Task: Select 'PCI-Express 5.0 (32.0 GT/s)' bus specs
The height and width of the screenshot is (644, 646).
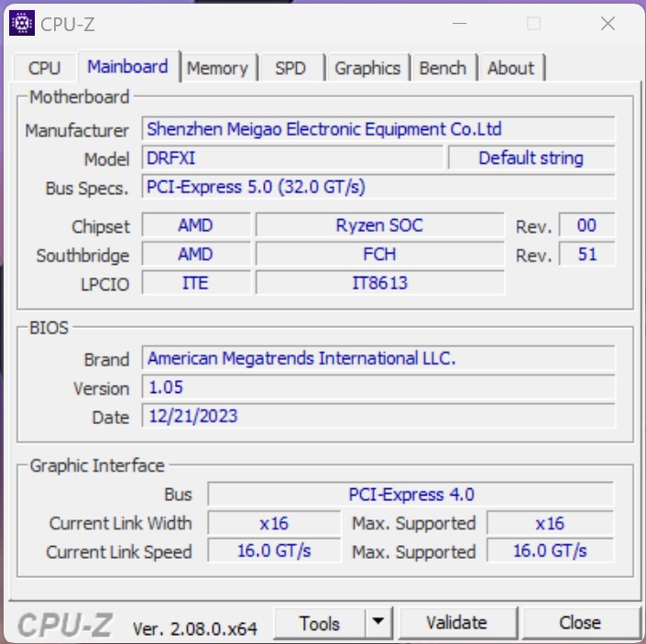Action: pyautogui.click(x=378, y=187)
